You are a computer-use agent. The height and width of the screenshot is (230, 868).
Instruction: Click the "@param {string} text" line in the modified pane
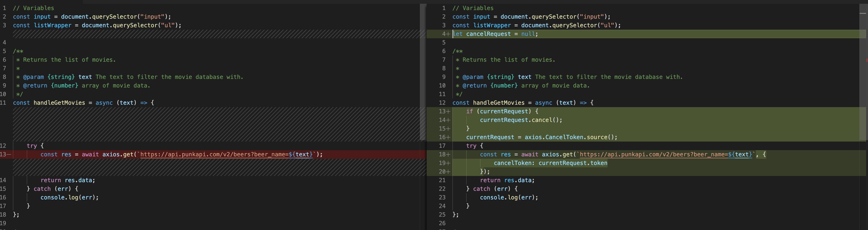coord(570,77)
